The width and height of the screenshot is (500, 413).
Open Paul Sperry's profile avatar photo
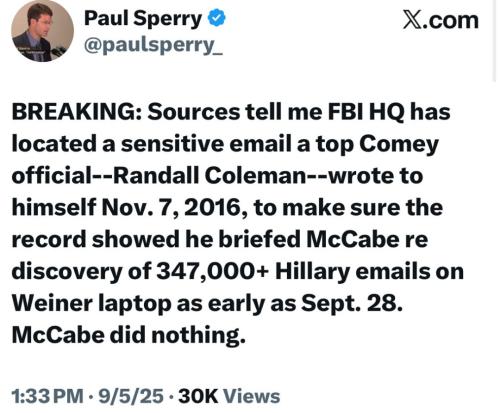[42, 31]
